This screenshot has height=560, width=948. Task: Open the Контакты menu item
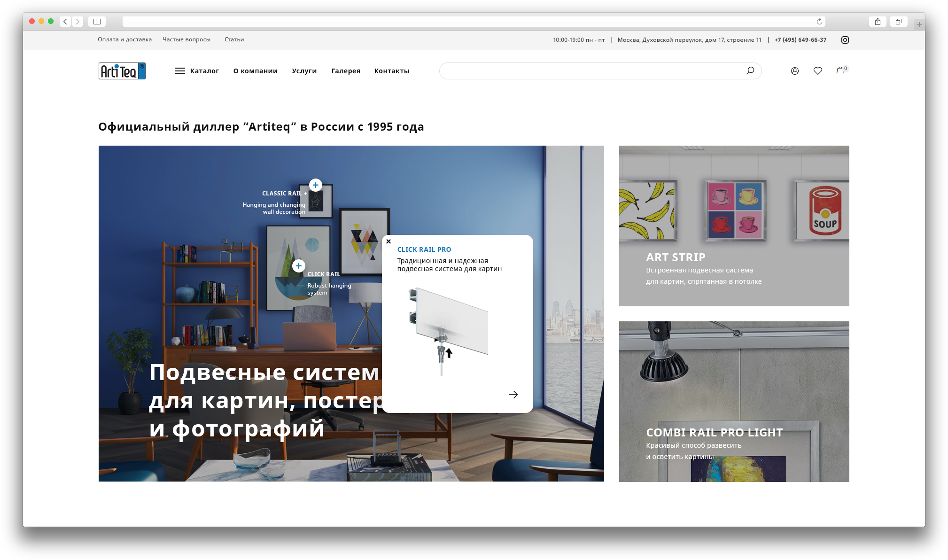[x=392, y=71]
